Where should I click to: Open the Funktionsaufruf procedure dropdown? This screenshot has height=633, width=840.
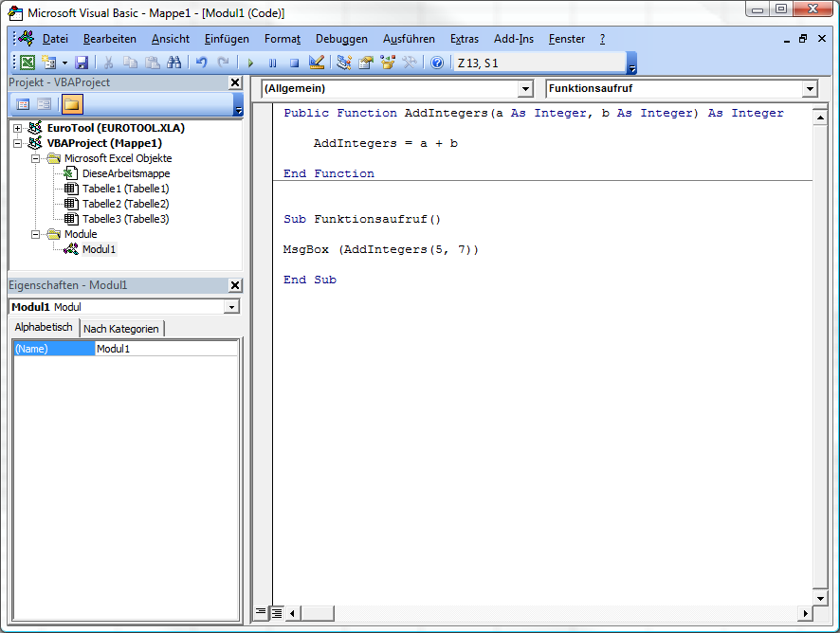pyautogui.click(x=809, y=89)
